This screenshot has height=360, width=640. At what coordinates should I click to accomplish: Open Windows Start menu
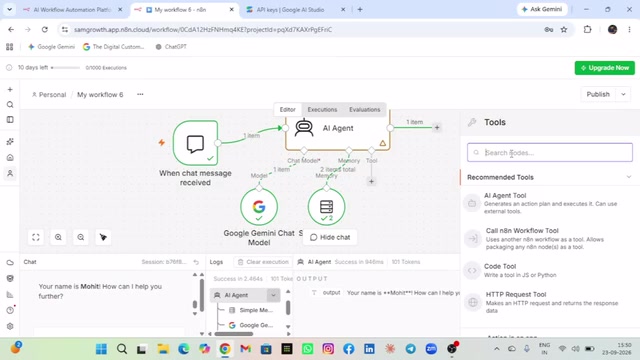click(x=101, y=349)
